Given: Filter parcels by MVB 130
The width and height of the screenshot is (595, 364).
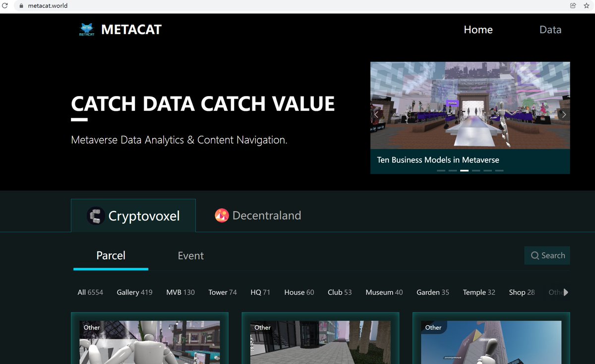Looking at the screenshot, I should pyautogui.click(x=180, y=292).
